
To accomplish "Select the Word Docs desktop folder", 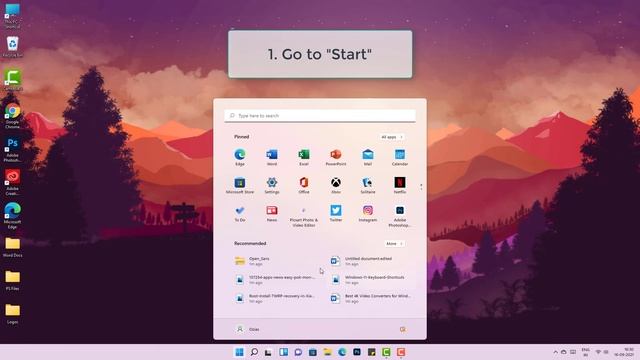I will pyautogui.click(x=12, y=247).
